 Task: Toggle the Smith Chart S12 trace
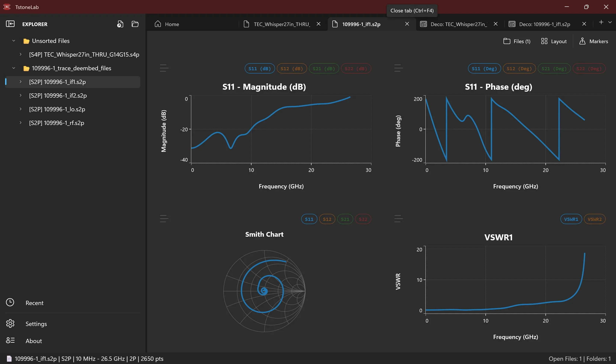327,219
